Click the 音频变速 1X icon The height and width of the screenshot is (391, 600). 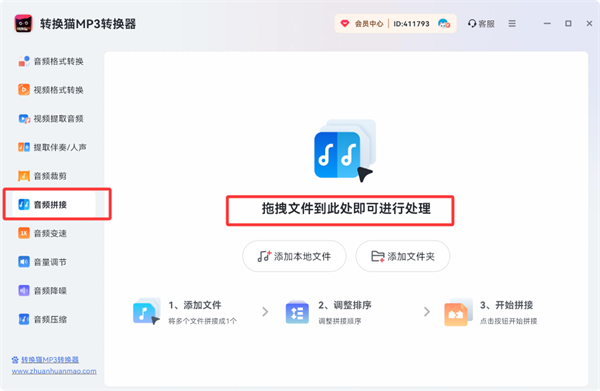click(x=24, y=233)
